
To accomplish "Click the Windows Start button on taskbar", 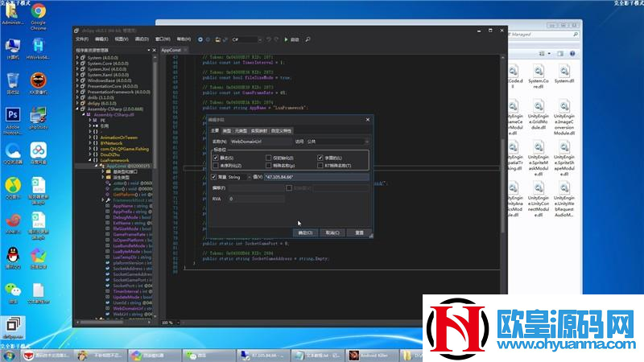I will click(x=9, y=355).
